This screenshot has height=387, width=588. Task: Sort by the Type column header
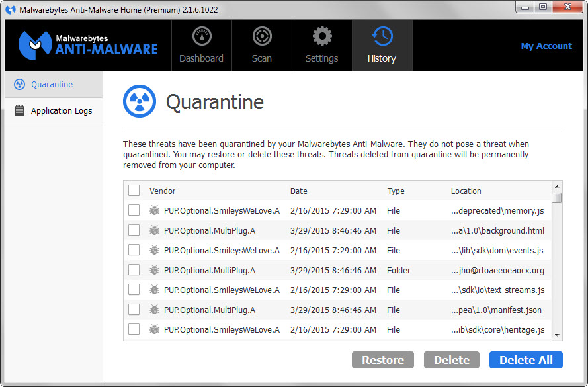point(396,191)
